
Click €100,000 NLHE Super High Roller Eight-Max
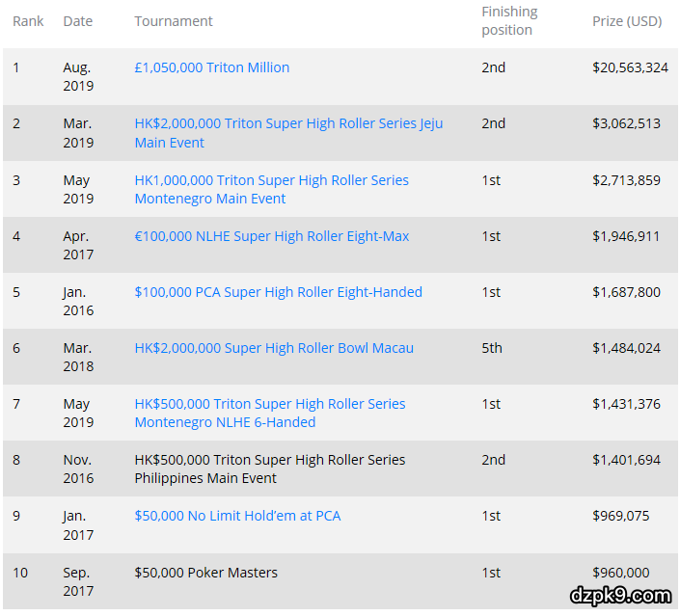click(273, 236)
